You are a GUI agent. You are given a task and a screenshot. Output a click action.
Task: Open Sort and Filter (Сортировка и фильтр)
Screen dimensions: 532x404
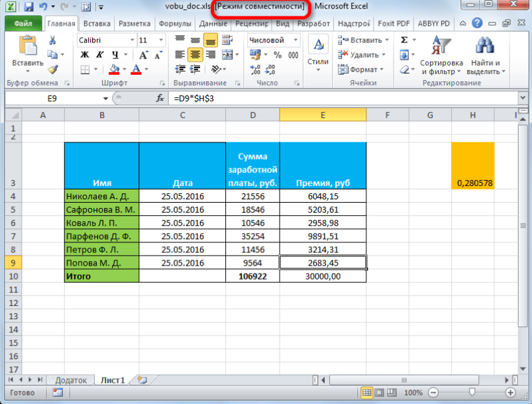coord(441,56)
